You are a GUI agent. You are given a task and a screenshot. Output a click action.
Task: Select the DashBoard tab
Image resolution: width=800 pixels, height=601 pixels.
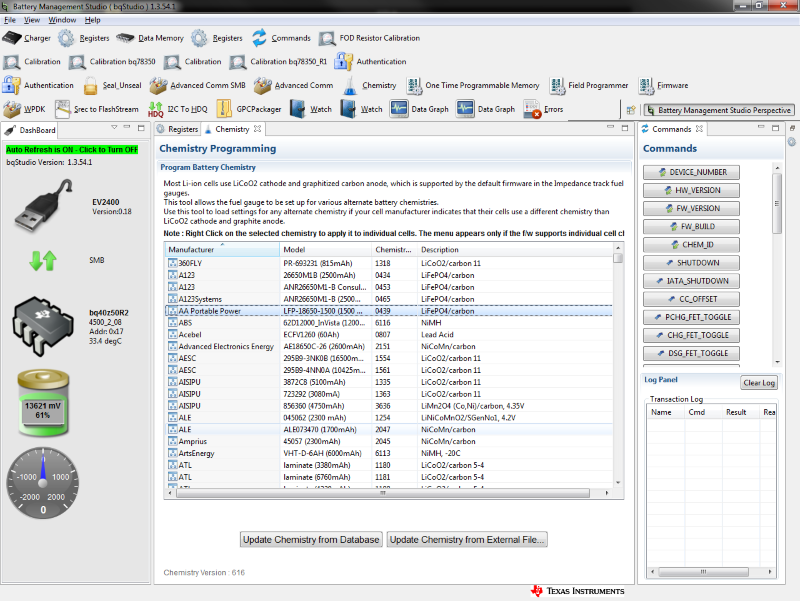point(30,130)
